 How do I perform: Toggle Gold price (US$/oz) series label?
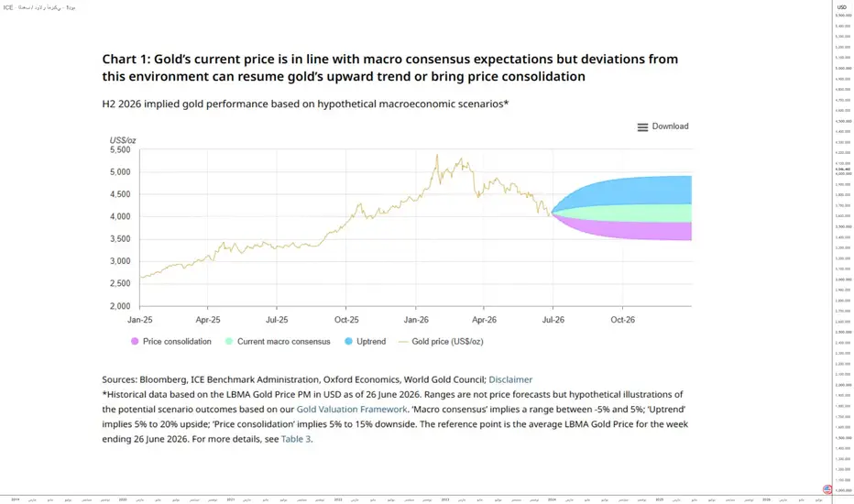(447, 342)
